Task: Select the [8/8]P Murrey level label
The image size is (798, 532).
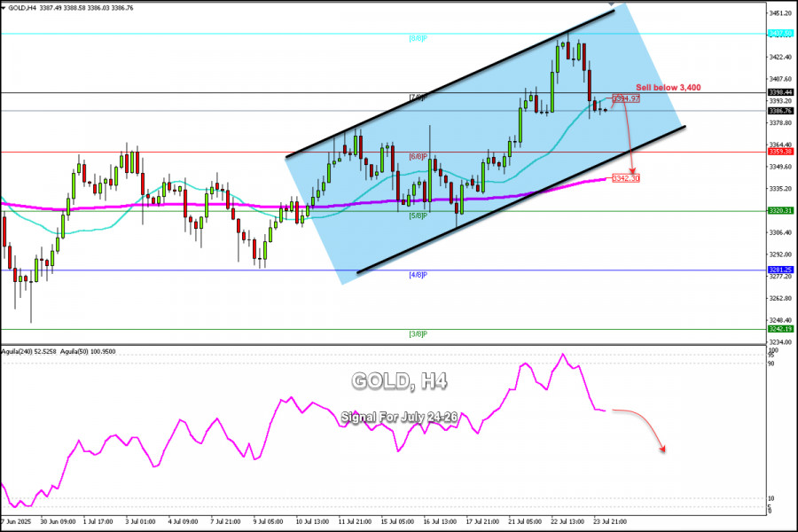Action: (x=418, y=38)
